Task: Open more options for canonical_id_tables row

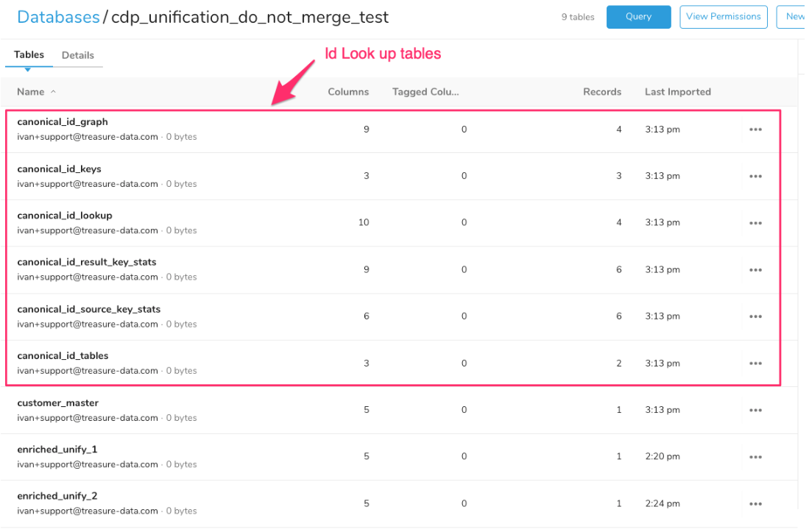Action: [x=755, y=363]
